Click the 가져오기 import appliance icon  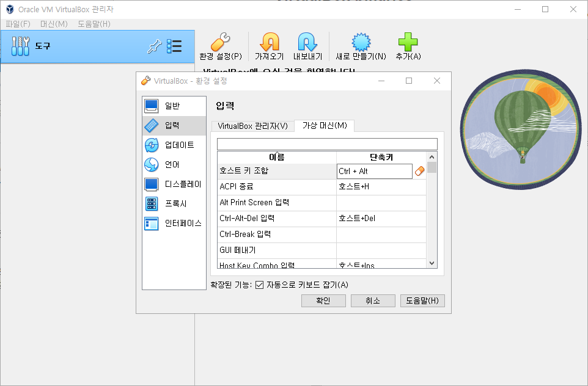(x=270, y=46)
